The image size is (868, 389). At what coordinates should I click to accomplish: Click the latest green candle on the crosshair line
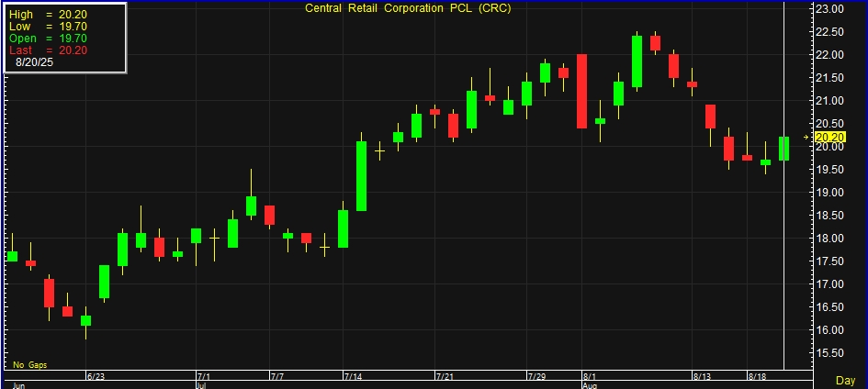783,148
